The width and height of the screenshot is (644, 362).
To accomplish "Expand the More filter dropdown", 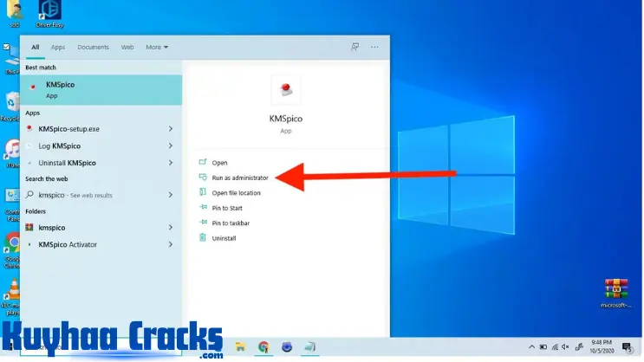I will pos(157,47).
